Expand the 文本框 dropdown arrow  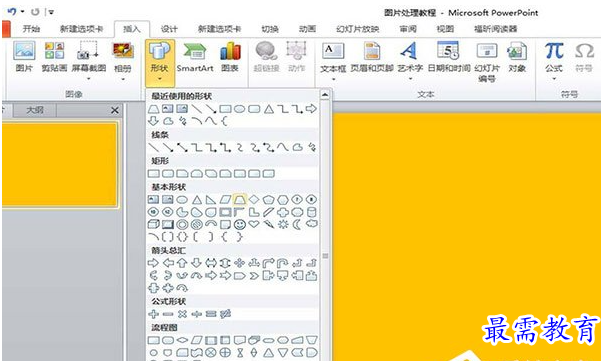[333, 80]
